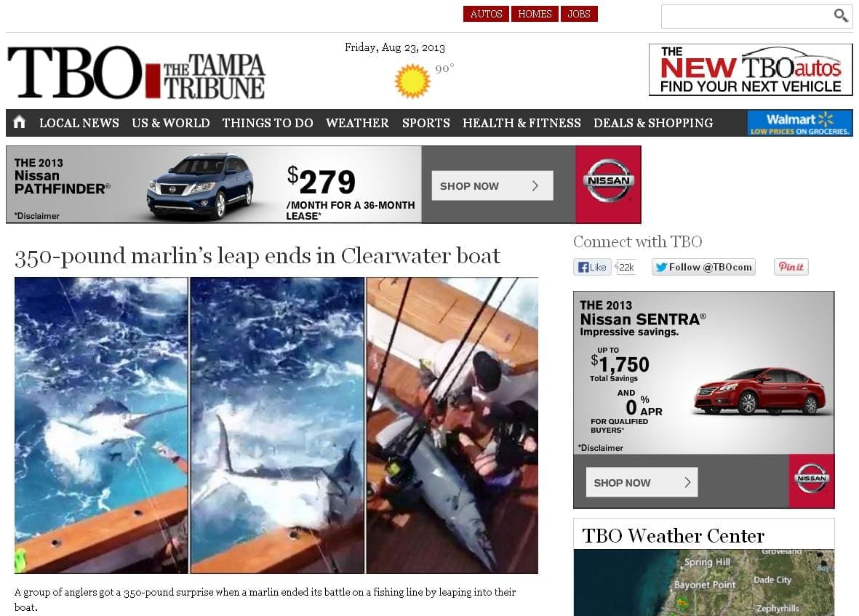The width and height of the screenshot is (859, 616).
Task: Click the Facebook Like button
Action: pos(592,267)
